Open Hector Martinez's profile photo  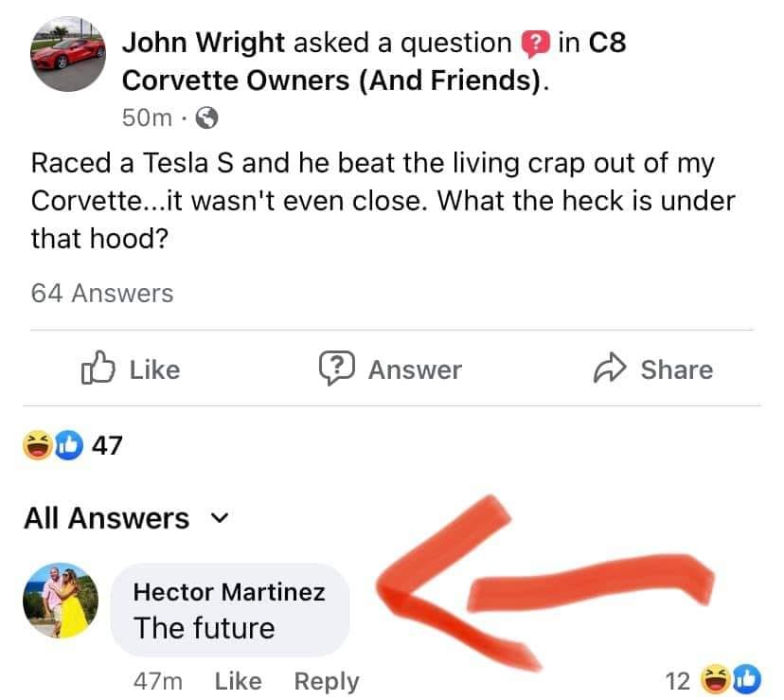coord(60,601)
